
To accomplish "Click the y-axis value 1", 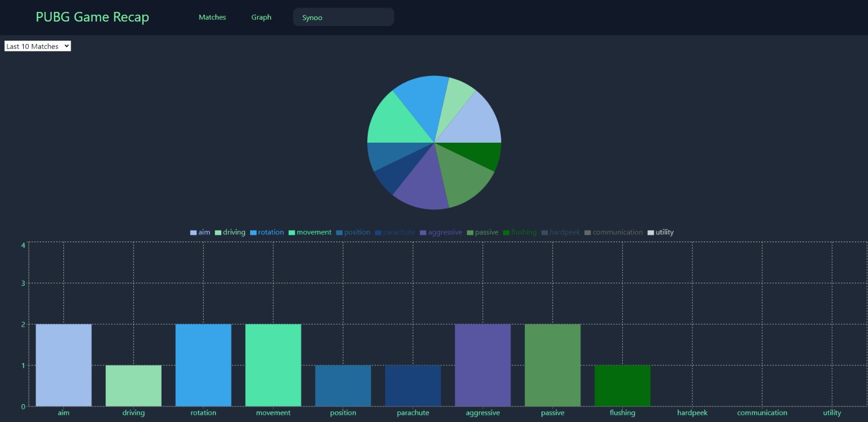I will click(23, 366).
